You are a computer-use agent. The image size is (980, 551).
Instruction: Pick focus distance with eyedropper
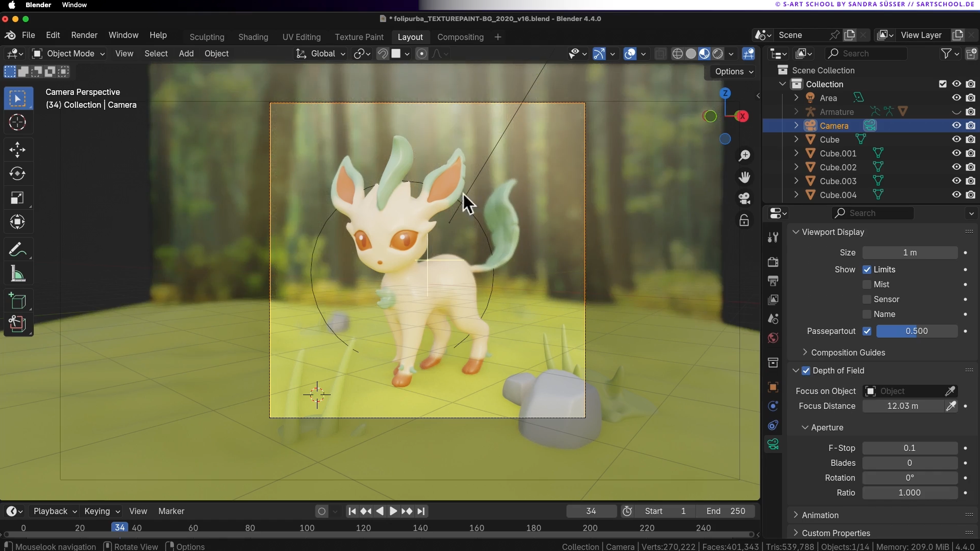pyautogui.click(x=951, y=406)
